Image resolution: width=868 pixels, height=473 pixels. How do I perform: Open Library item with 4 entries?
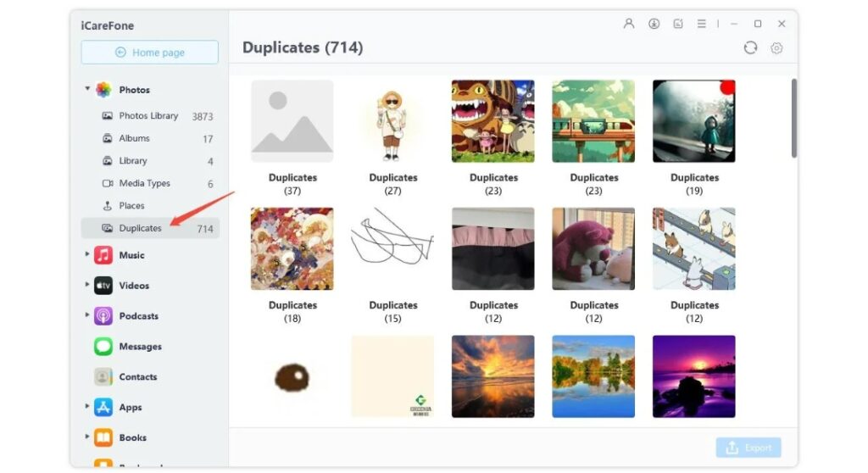150,161
